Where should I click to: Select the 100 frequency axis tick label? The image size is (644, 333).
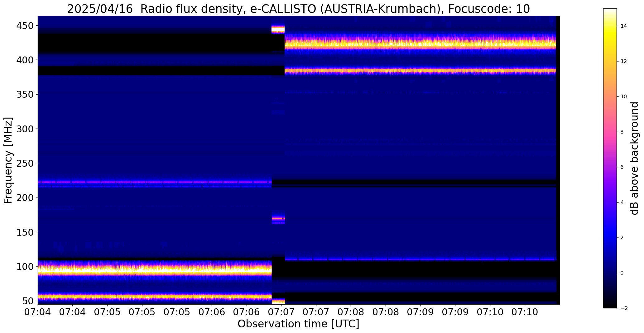25,267
